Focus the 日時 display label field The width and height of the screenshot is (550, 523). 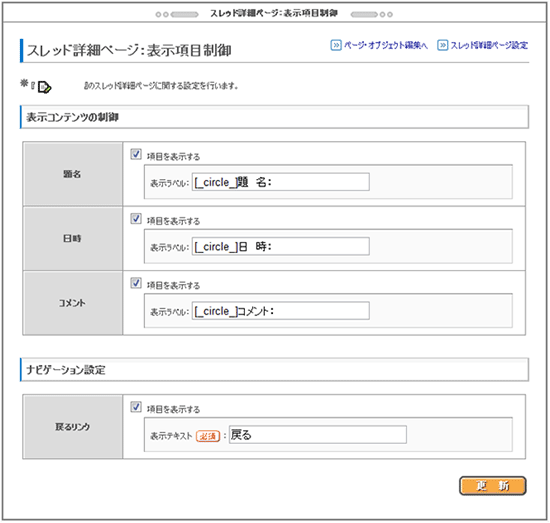(281, 246)
